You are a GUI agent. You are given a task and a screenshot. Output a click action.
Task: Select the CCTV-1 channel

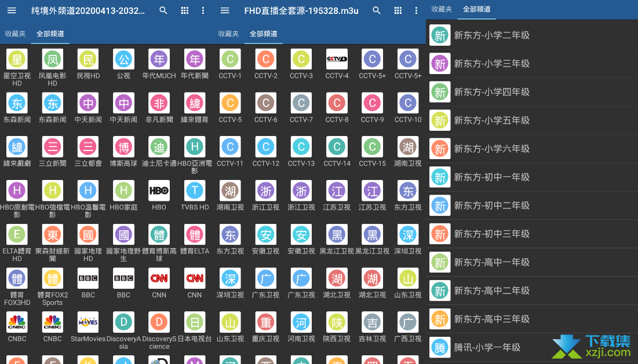tap(230, 64)
